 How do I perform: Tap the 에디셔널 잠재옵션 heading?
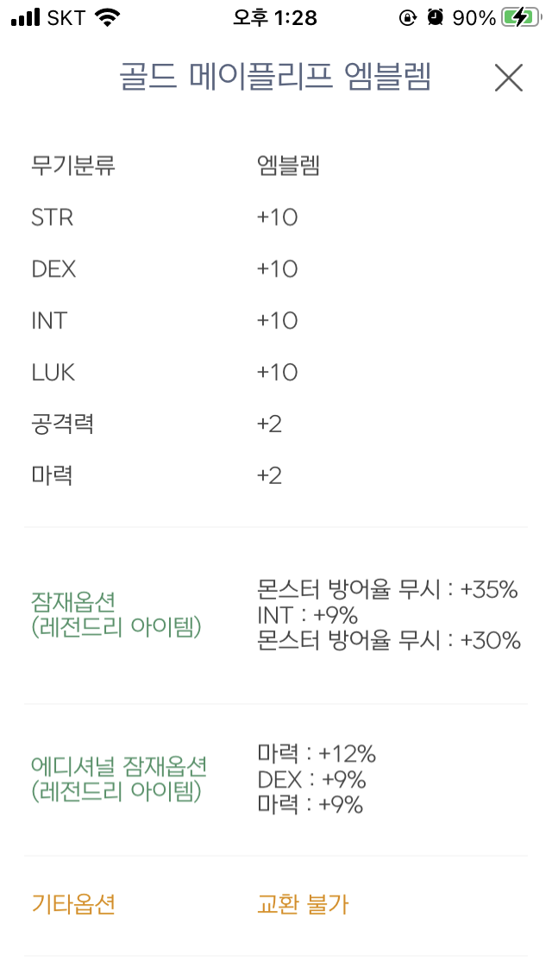click(119, 766)
